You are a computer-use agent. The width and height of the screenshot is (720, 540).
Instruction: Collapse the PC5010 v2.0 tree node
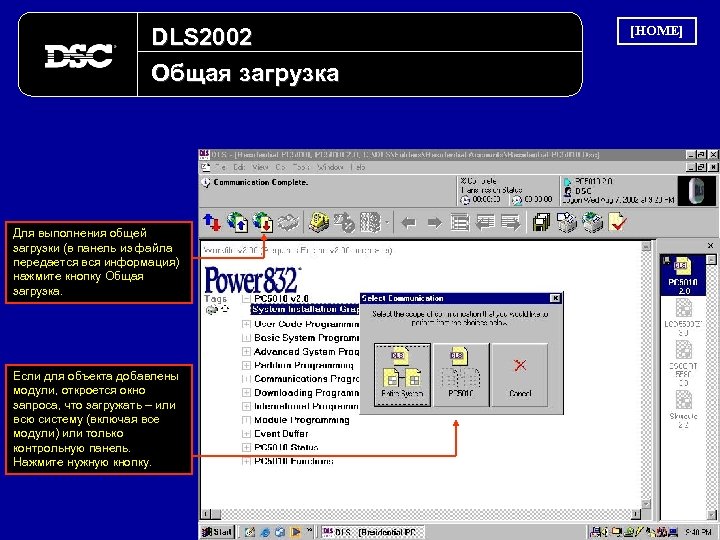click(246, 298)
